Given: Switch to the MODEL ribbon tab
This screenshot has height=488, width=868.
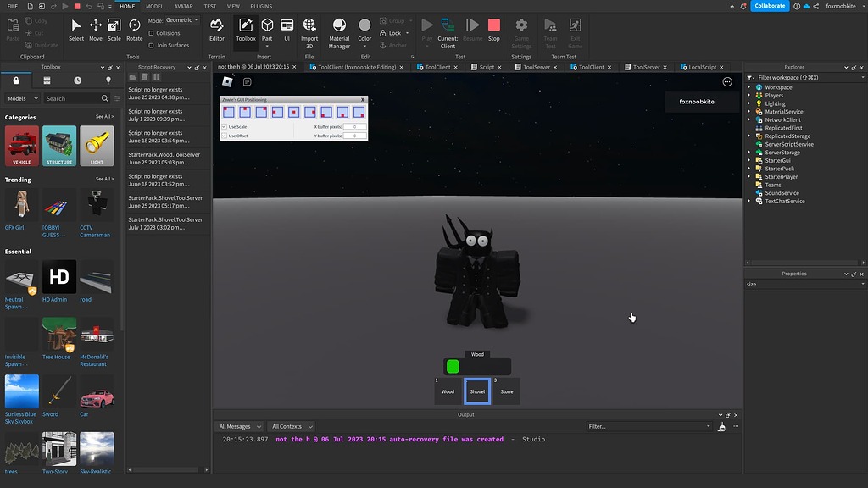Looking at the screenshot, I should click(154, 6).
